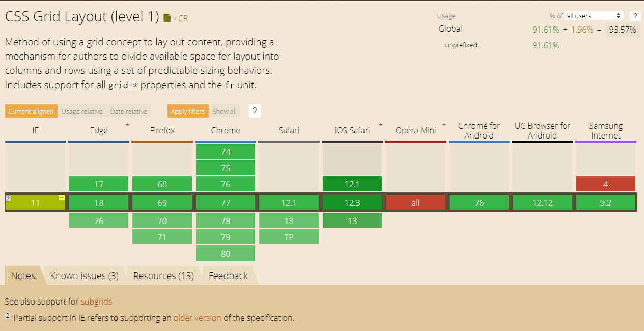The width and height of the screenshot is (644, 331).
Task: Follow the subgrids link in Notes
Action: tap(96, 301)
